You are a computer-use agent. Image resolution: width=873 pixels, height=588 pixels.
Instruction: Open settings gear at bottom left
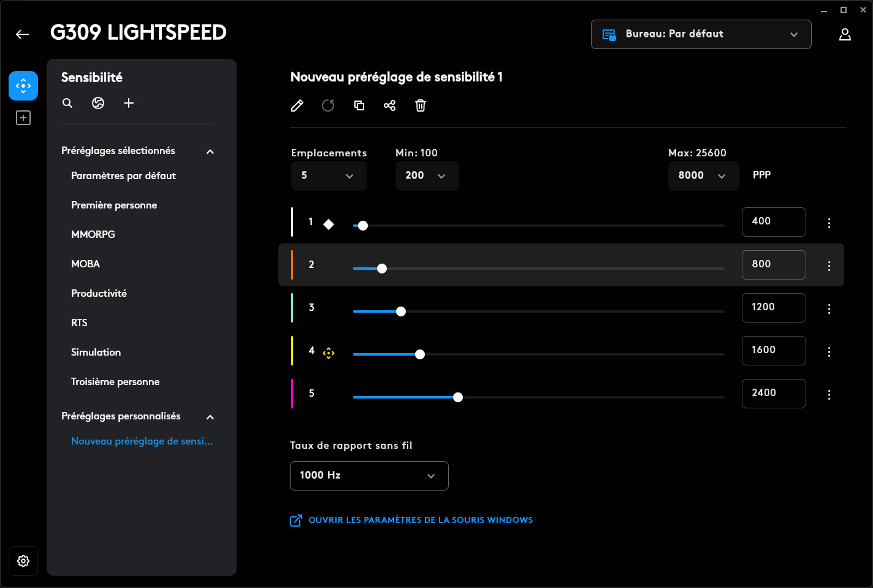pos(23,561)
